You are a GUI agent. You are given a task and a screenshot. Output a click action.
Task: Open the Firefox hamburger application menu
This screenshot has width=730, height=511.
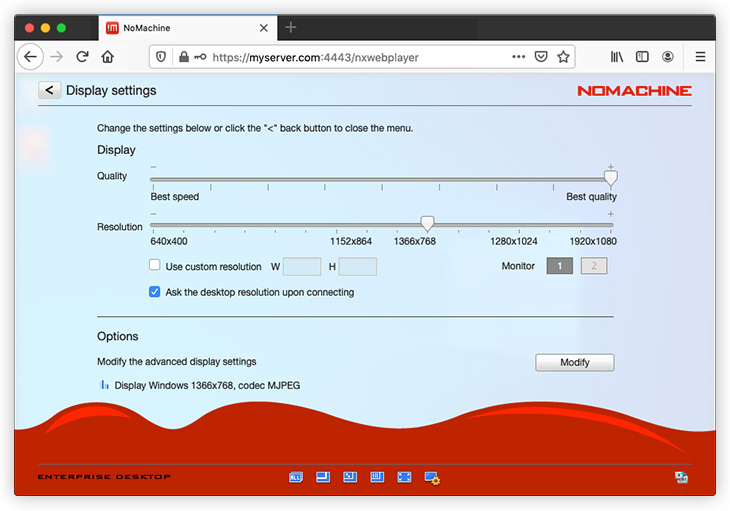point(700,57)
